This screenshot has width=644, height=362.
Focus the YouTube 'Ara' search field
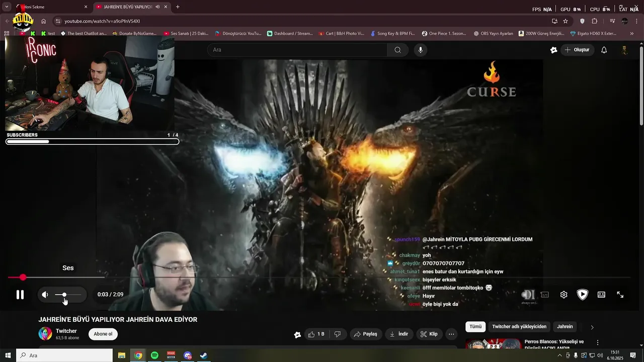point(297,50)
